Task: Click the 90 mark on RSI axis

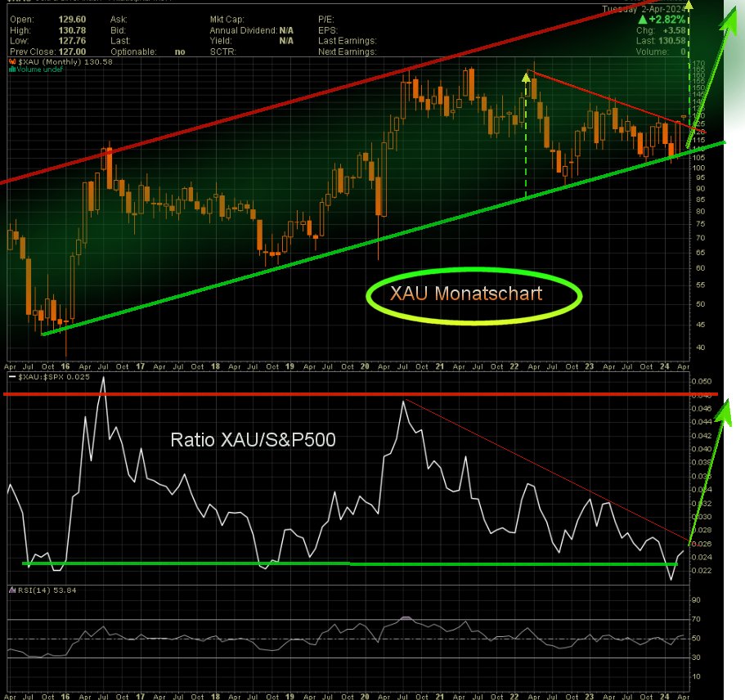Action: (x=696, y=600)
